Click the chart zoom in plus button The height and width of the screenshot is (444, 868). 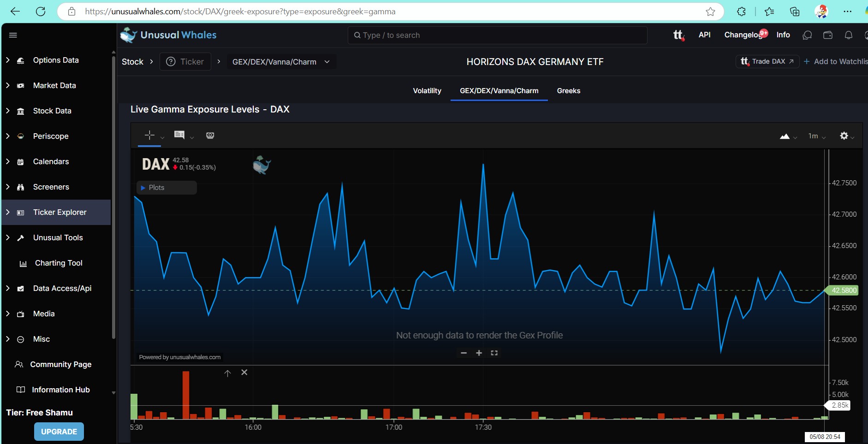pos(479,353)
